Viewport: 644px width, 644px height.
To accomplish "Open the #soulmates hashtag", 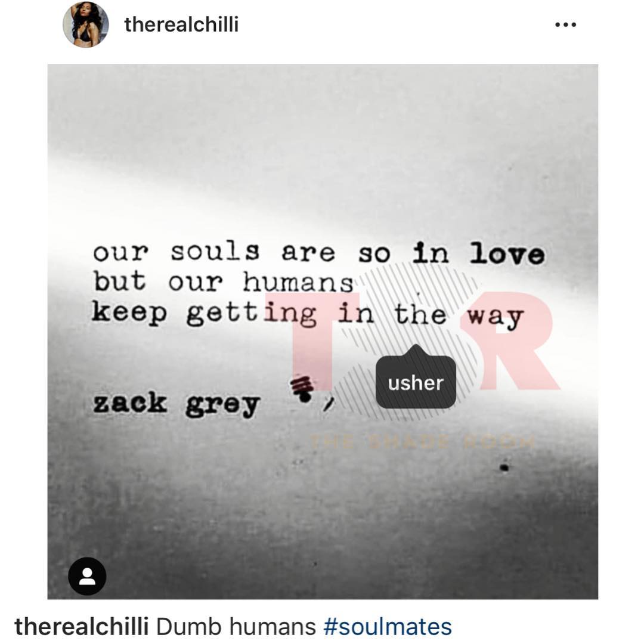I will click(388, 626).
